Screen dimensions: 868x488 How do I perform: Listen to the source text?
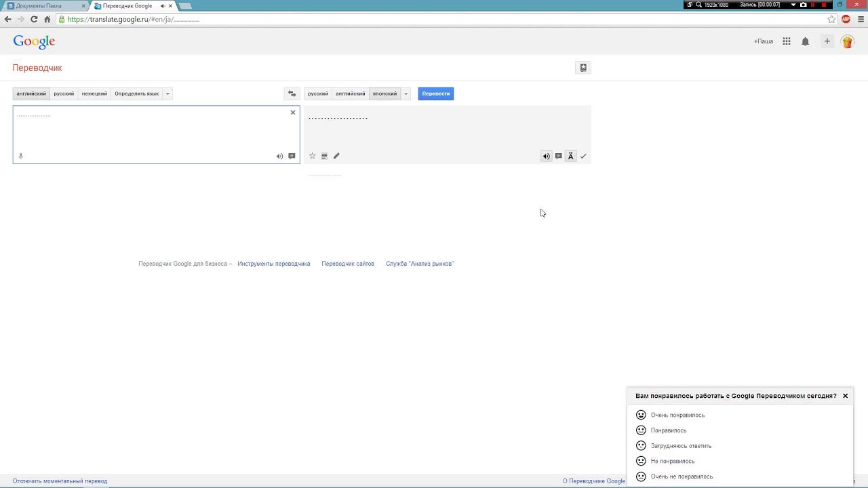[279, 156]
